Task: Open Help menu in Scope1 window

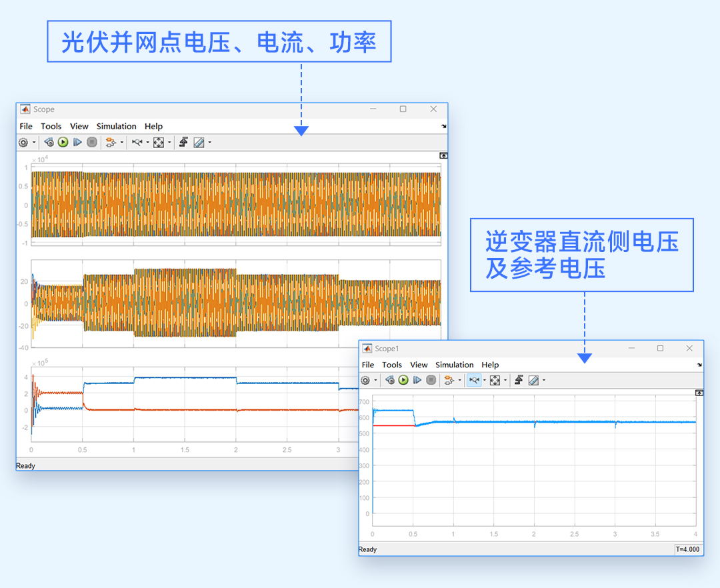Action: [x=490, y=365]
